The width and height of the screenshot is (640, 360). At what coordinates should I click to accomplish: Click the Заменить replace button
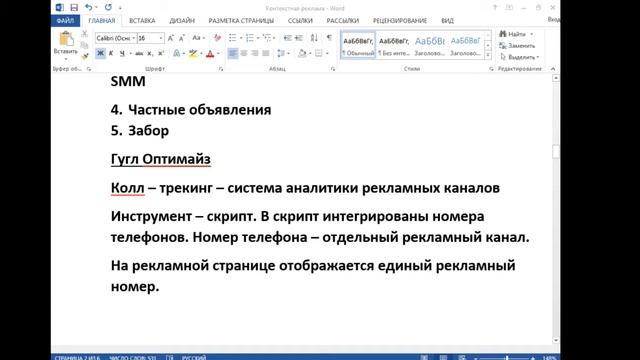point(517,46)
